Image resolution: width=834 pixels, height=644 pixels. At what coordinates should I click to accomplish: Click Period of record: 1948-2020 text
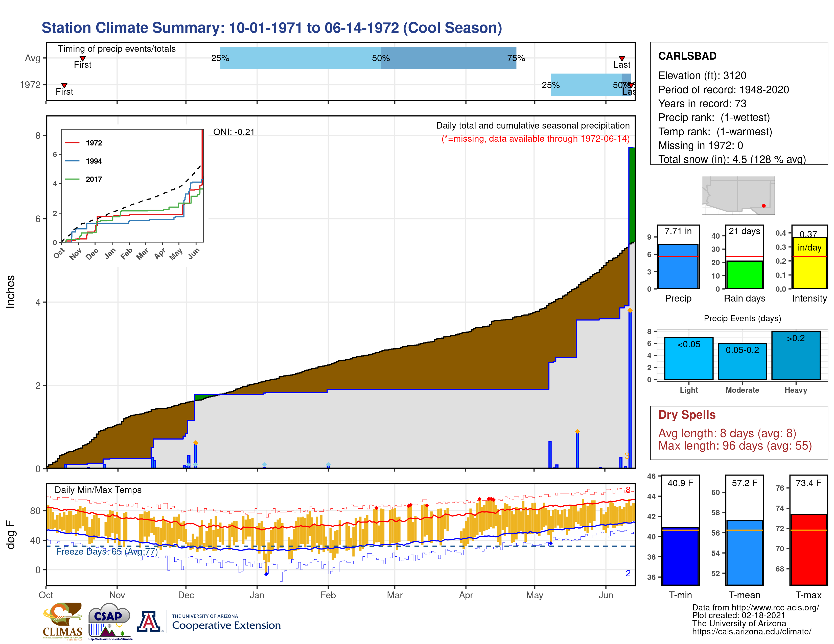[724, 90]
